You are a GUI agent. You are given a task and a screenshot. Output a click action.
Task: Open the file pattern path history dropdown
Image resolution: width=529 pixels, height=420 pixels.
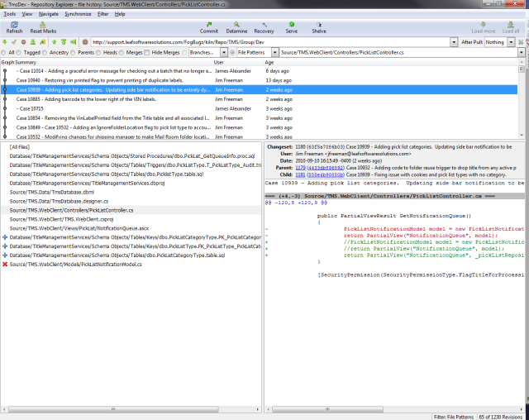point(522,53)
